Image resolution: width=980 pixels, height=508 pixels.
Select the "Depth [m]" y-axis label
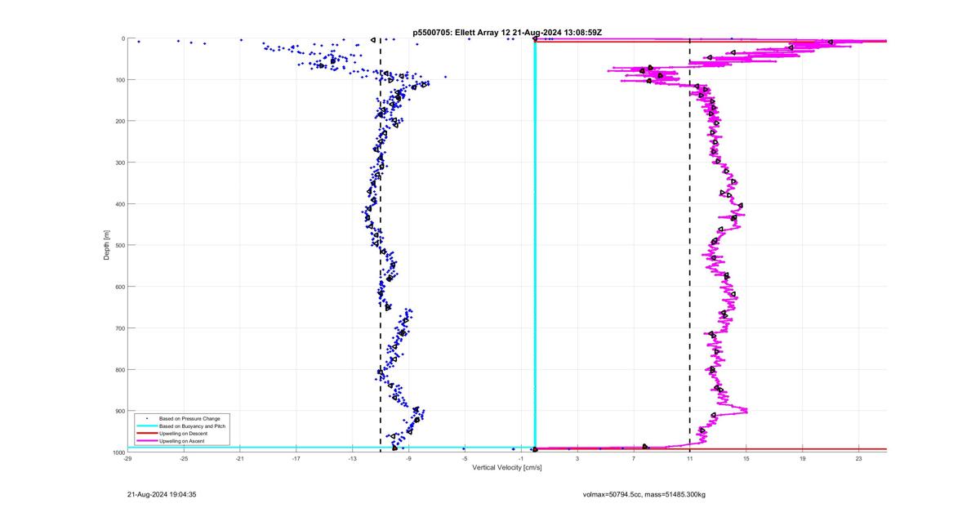pyautogui.click(x=107, y=245)
